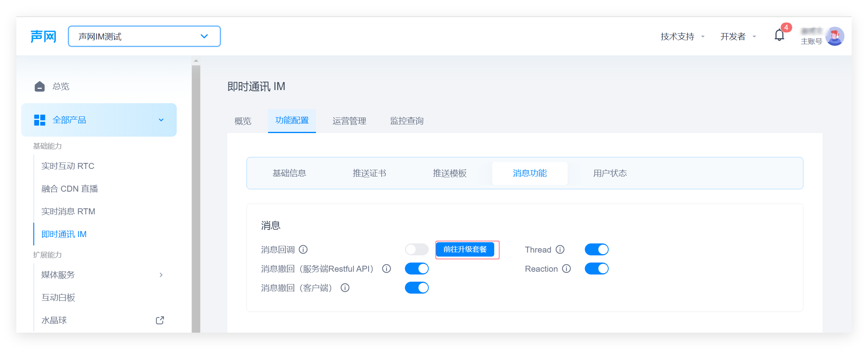Open 实时消息 RTM in sidebar
868x349 pixels.
[x=68, y=212]
